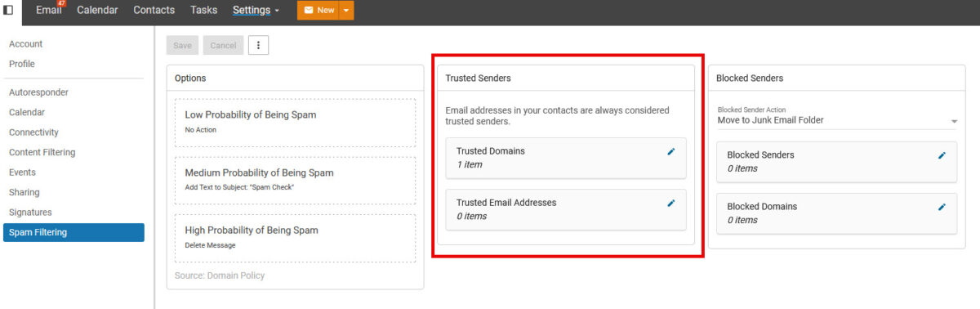Open the three-dot more options menu
The width and height of the screenshot is (980, 309).
coord(259,45)
